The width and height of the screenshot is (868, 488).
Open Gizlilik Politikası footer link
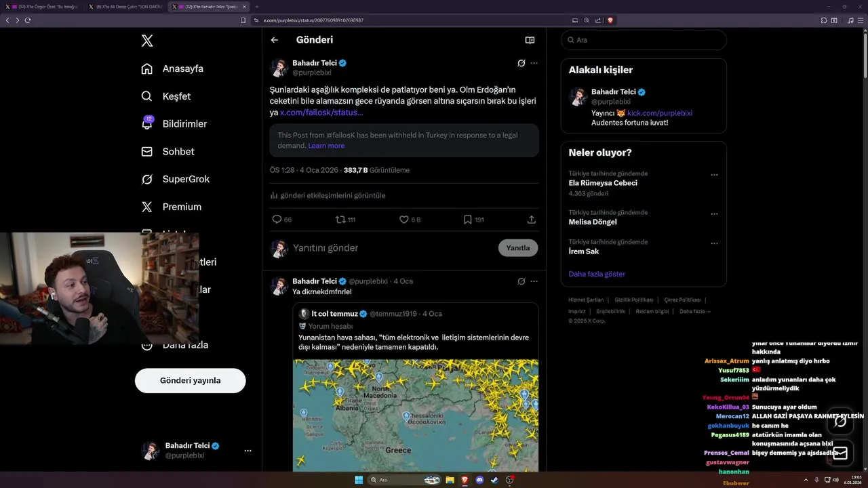tap(634, 300)
